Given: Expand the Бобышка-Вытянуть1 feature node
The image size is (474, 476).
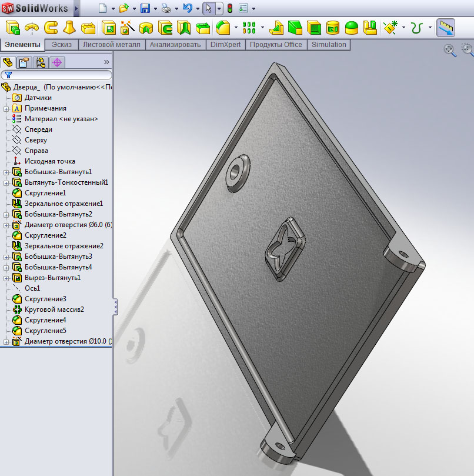Looking at the screenshot, I should (6, 172).
